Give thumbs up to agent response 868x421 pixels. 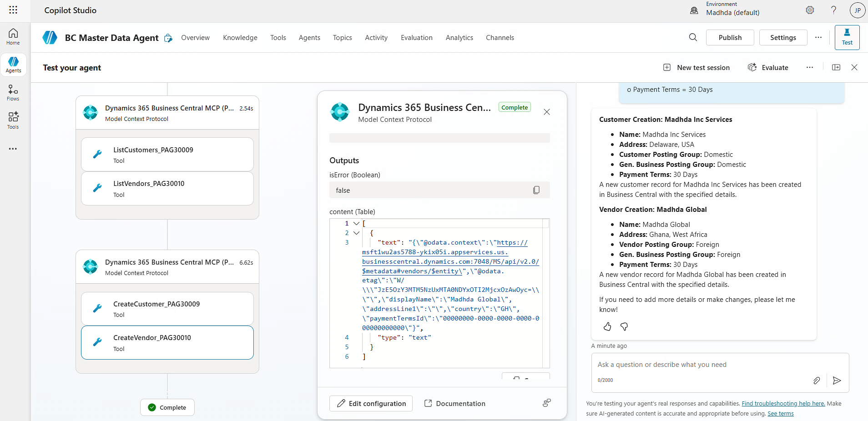tap(607, 326)
